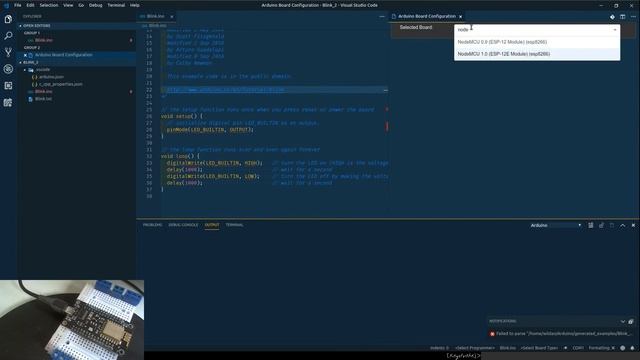This screenshot has height=360, width=640.
Task: Open the View menu
Action: 68,5
